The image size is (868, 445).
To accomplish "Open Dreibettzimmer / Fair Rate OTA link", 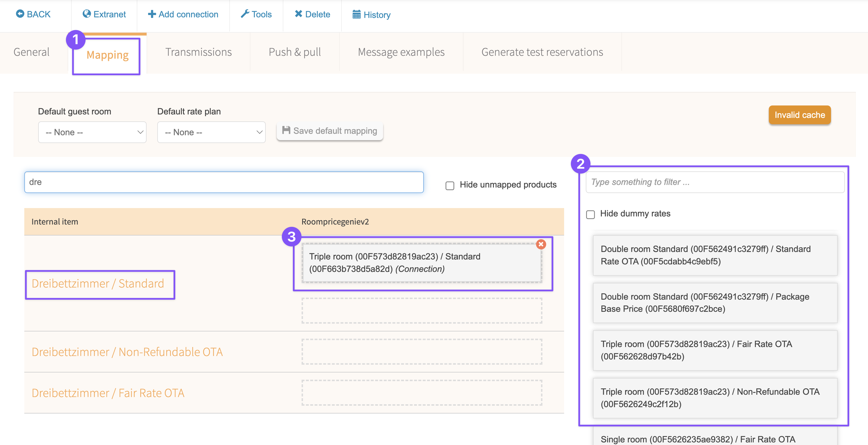I will (x=108, y=393).
